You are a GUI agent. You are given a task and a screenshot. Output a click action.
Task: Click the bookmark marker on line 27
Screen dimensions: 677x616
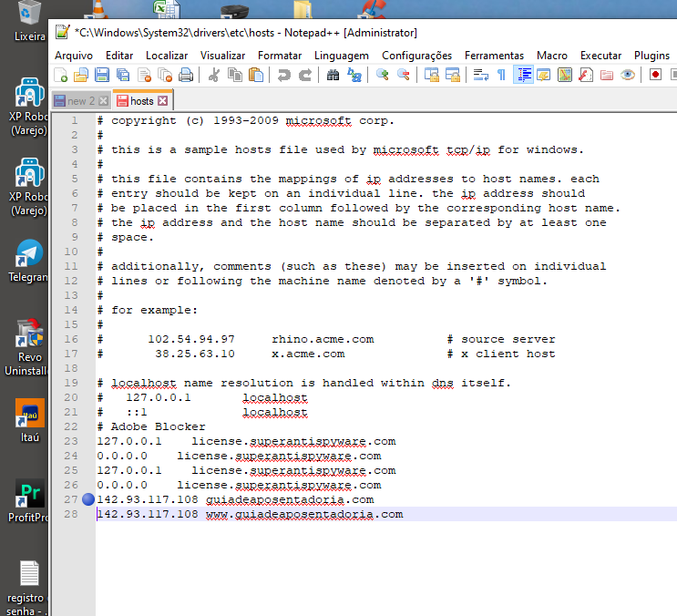(88, 499)
